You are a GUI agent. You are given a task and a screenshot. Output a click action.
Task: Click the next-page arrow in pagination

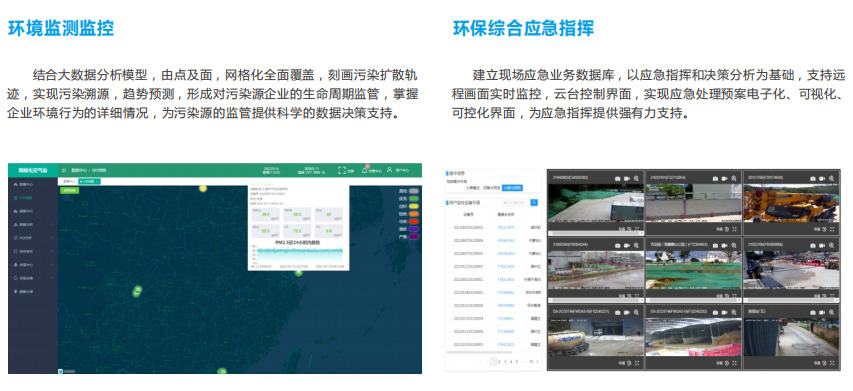[x=538, y=362]
